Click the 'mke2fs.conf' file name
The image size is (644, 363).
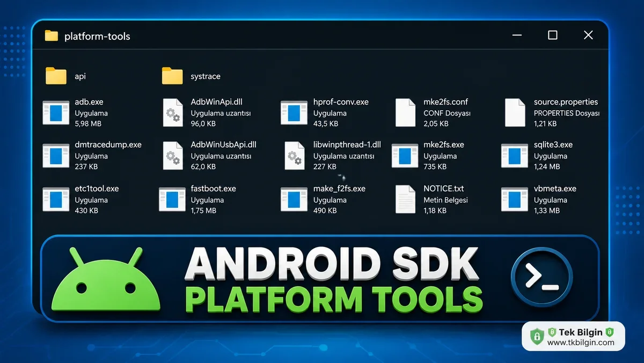click(446, 102)
